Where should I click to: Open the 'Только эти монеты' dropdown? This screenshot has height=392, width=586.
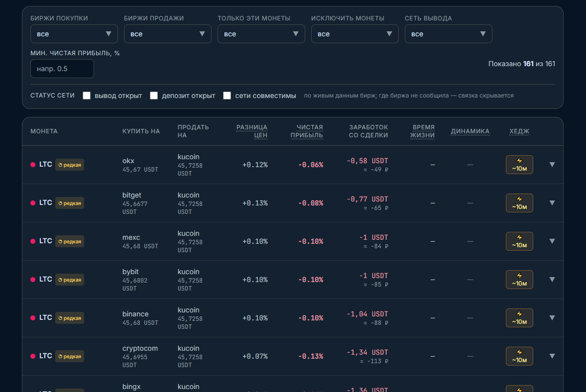(x=261, y=34)
